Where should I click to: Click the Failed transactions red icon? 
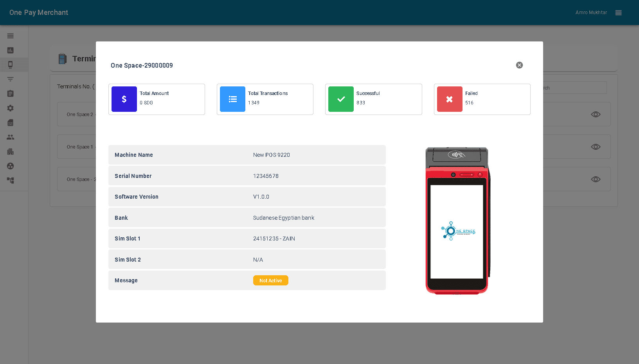pos(449,99)
